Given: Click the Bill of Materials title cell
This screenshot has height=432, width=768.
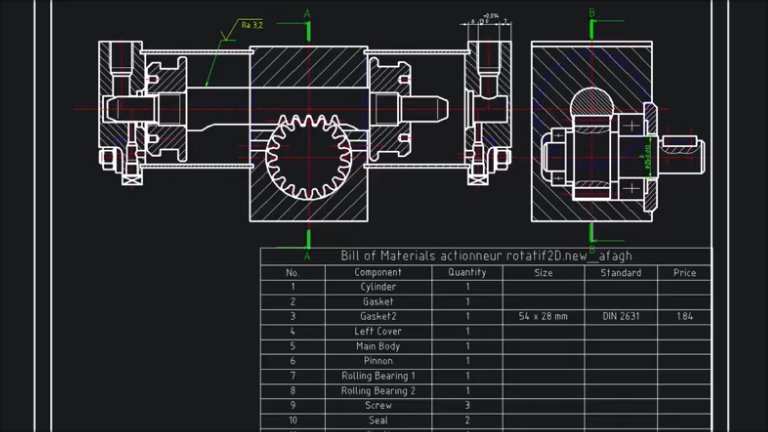Looking at the screenshot, I should 486,256.
